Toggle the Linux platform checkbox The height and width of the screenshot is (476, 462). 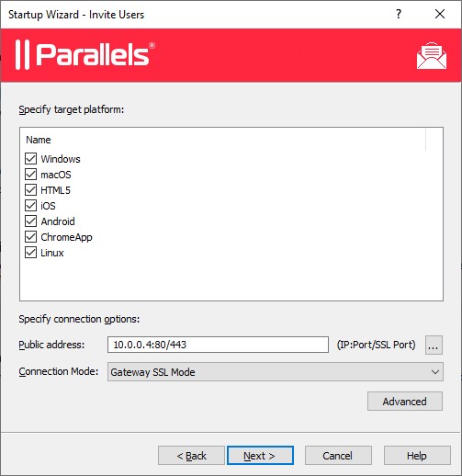point(30,253)
